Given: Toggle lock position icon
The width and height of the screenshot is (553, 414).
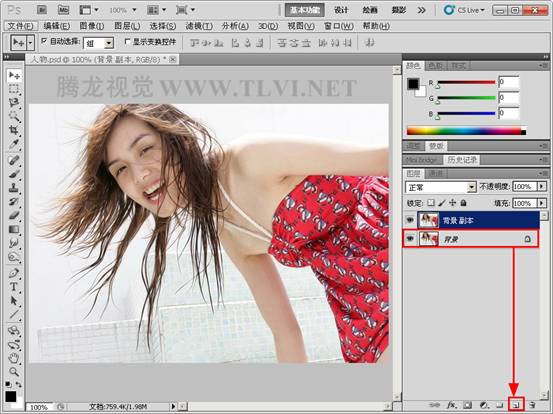Looking at the screenshot, I should click(x=453, y=203).
